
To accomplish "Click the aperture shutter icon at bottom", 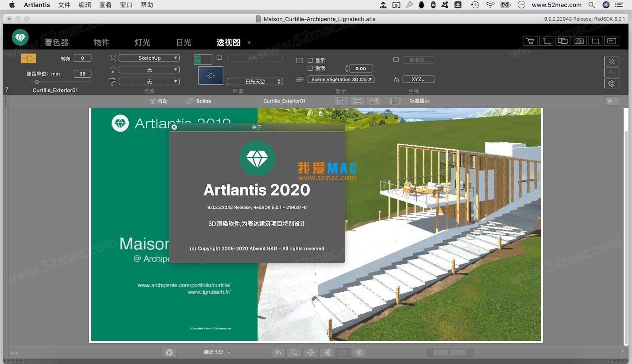I will (x=169, y=352).
